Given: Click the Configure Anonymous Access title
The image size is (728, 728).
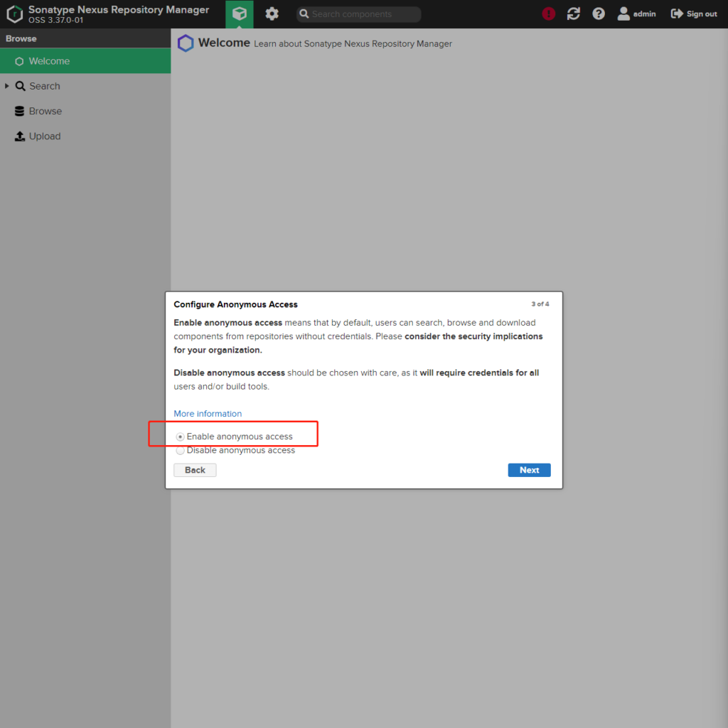Looking at the screenshot, I should (x=235, y=304).
